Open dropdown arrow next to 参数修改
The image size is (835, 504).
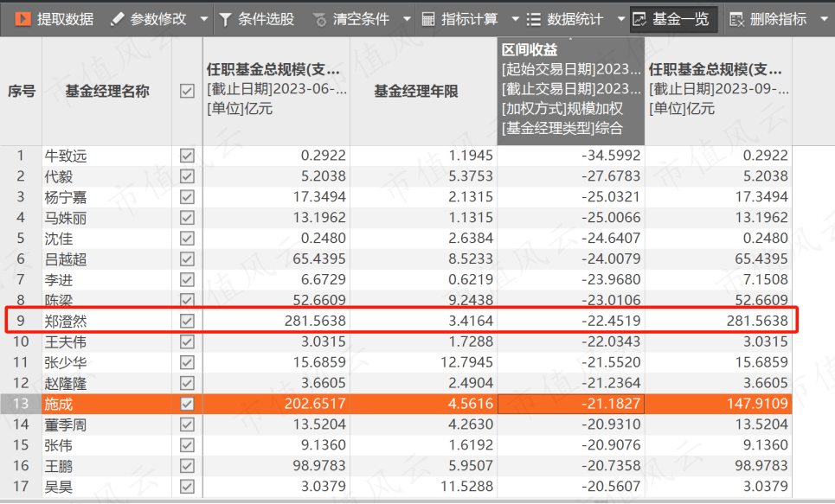click(x=204, y=18)
